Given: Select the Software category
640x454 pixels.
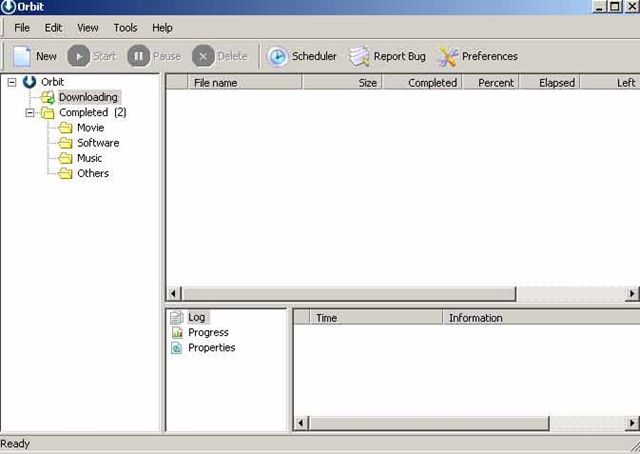Looking at the screenshot, I should 98,143.
